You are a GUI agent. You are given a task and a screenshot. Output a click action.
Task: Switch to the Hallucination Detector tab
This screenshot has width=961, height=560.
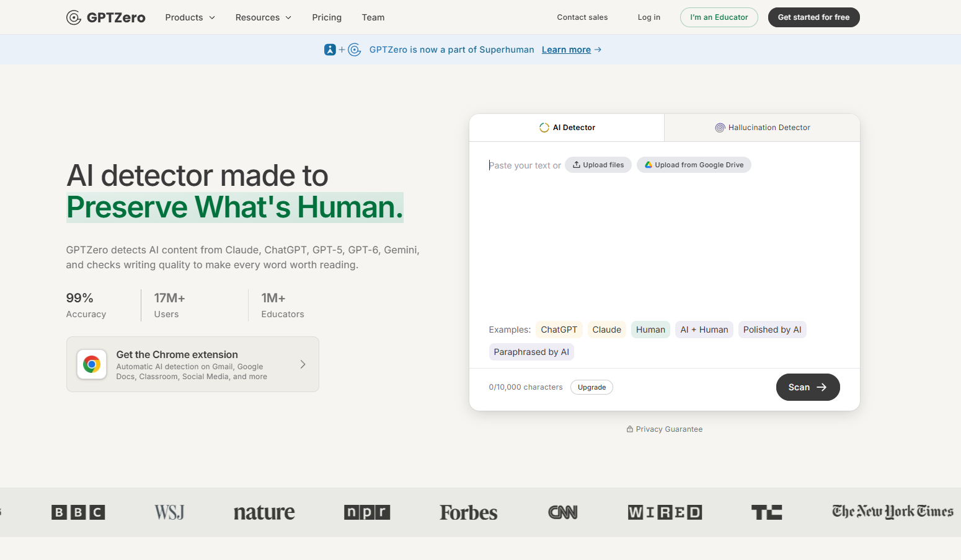point(762,128)
